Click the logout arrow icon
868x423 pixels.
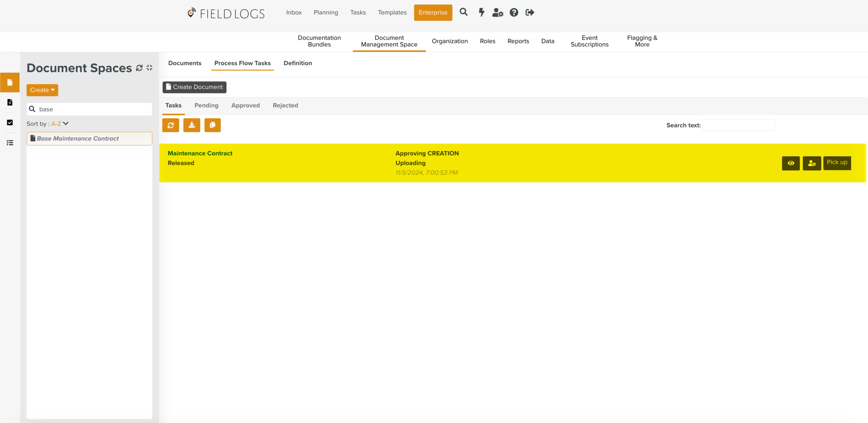click(529, 13)
